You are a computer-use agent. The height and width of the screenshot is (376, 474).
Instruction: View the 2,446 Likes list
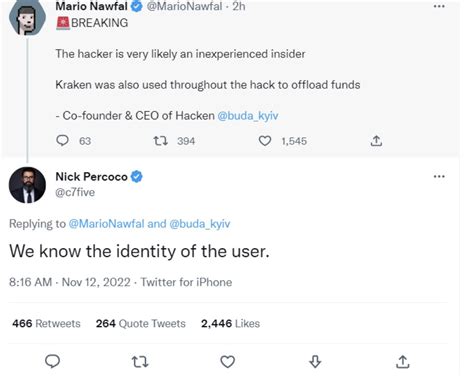point(230,323)
